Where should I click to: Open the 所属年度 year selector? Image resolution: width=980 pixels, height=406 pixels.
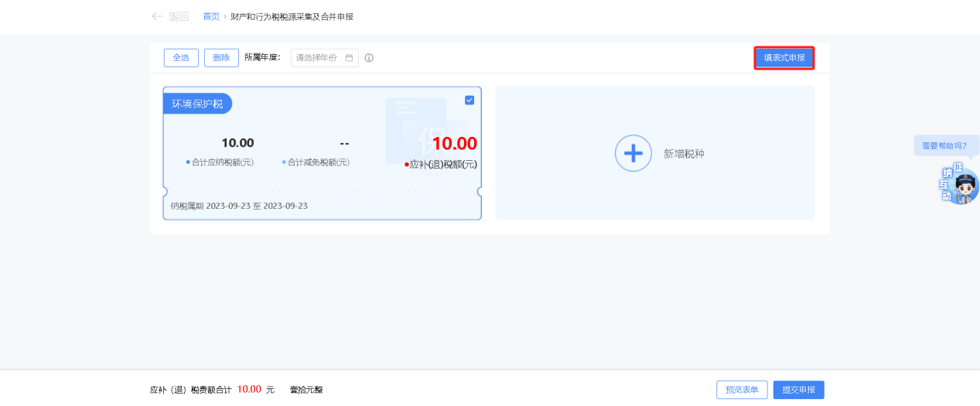point(319,58)
